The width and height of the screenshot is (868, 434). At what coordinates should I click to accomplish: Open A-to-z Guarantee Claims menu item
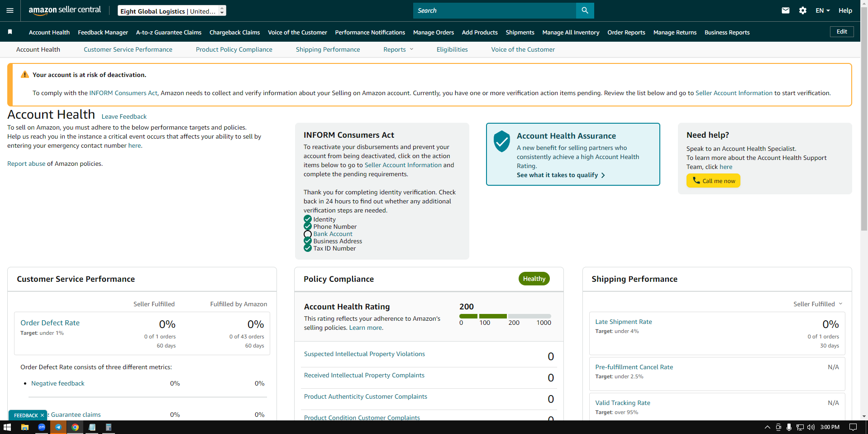click(x=169, y=32)
